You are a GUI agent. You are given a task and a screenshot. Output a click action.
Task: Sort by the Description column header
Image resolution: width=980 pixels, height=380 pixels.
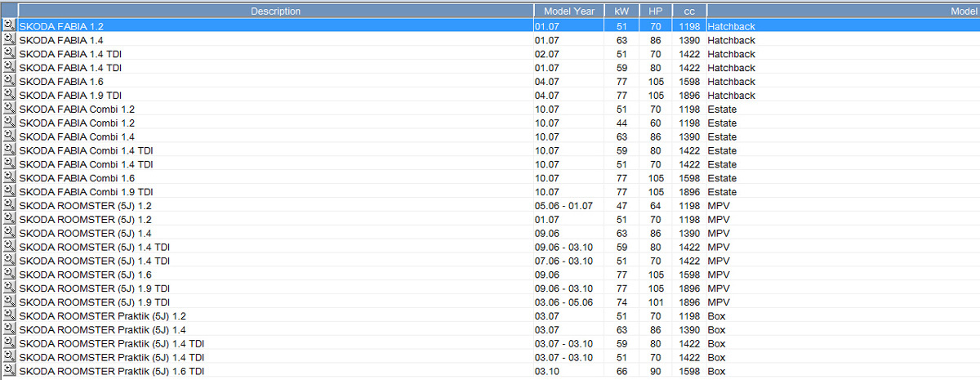click(275, 11)
